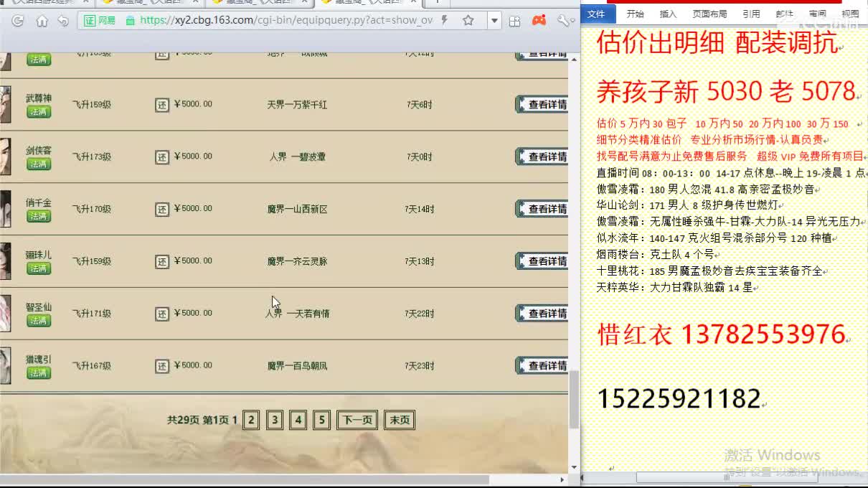The height and width of the screenshot is (488, 868).
Task: View details for the 剑侠客 listing
Action: 542,156
